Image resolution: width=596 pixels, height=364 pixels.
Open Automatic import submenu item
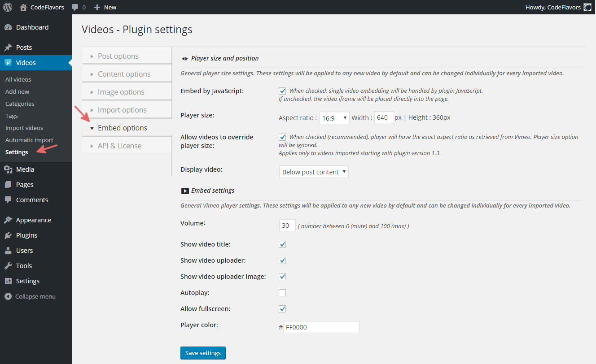pyautogui.click(x=29, y=140)
